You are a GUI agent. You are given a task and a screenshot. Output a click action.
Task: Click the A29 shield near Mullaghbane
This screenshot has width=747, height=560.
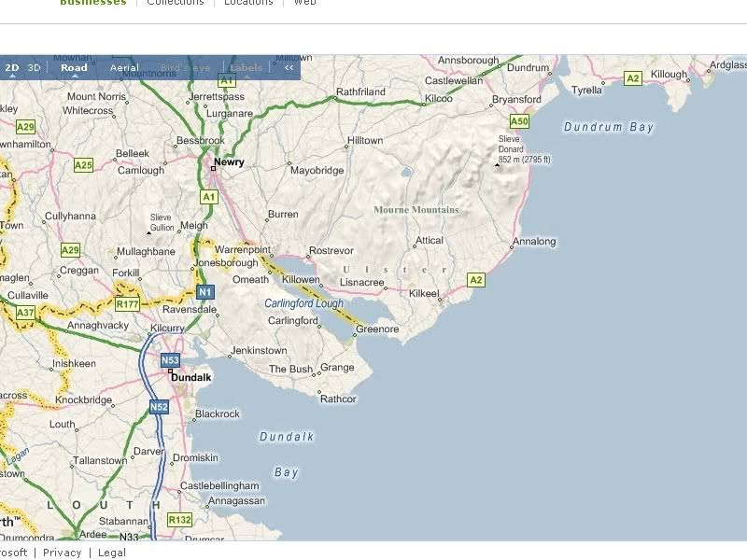71,250
